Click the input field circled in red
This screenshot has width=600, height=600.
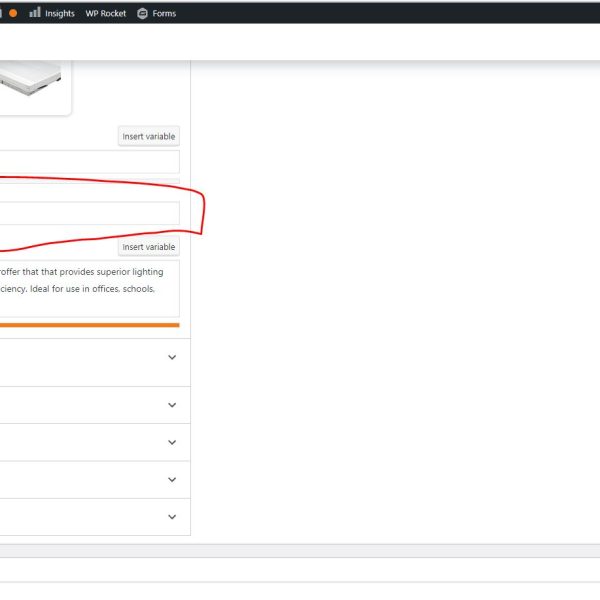[x=90, y=213]
